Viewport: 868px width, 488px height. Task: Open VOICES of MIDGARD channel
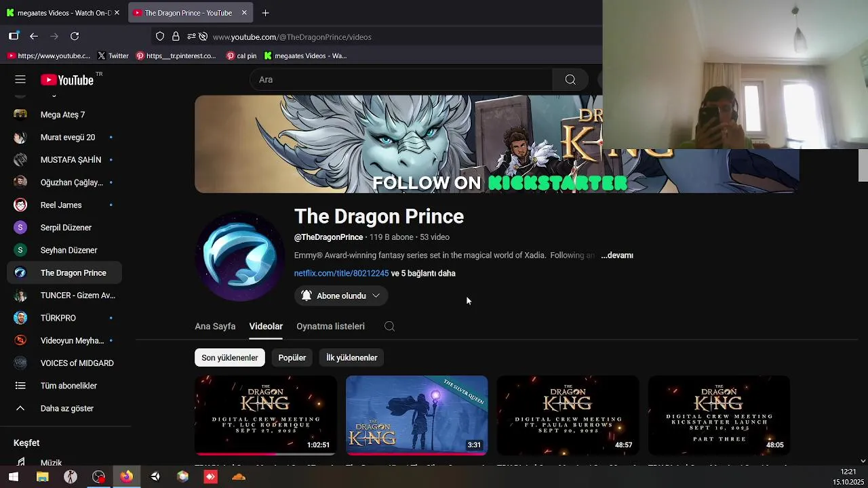64,363
